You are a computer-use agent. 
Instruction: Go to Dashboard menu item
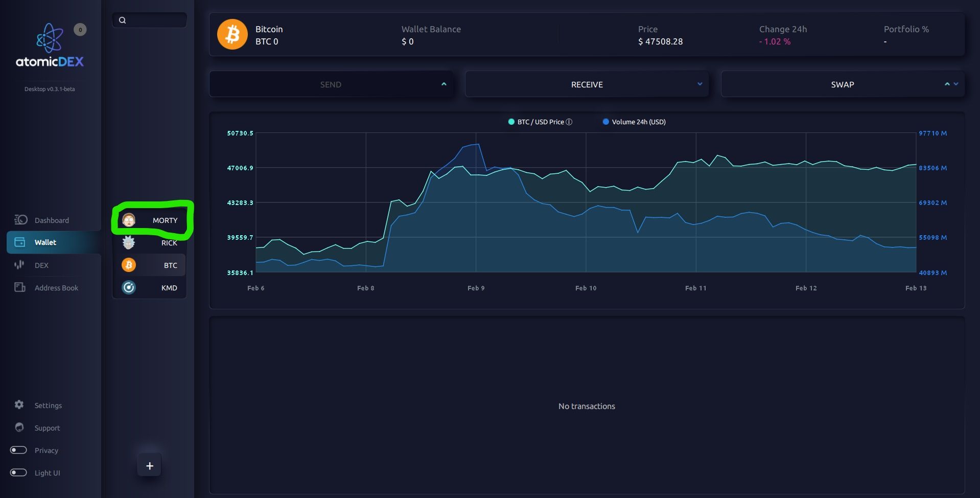pyautogui.click(x=52, y=220)
